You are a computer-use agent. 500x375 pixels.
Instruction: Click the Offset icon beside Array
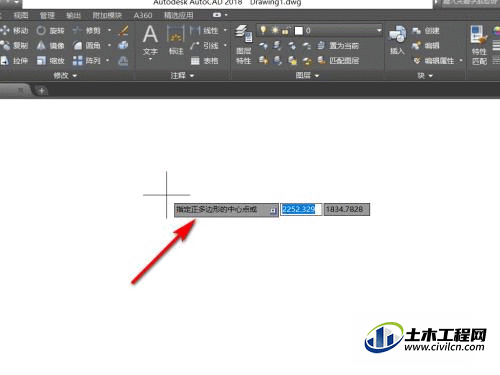pos(123,61)
